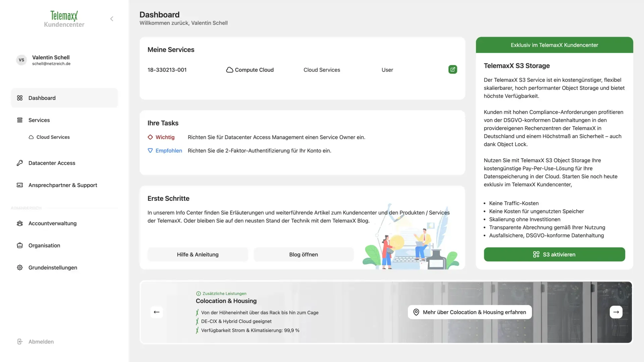
Task: Click the logout door icon
Action: [x=20, y=342]
